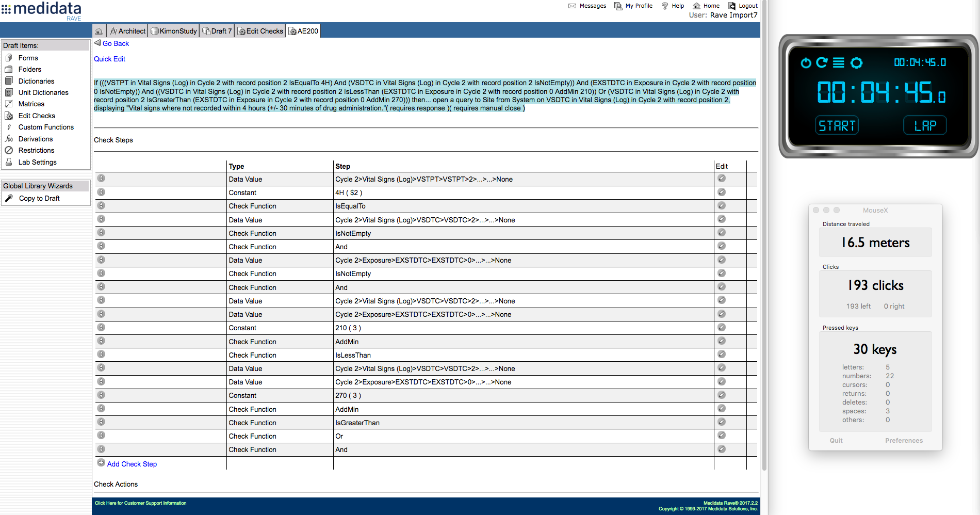
Task: Edit the 210 ( 3 ) constant step
Action: [722, 327]
